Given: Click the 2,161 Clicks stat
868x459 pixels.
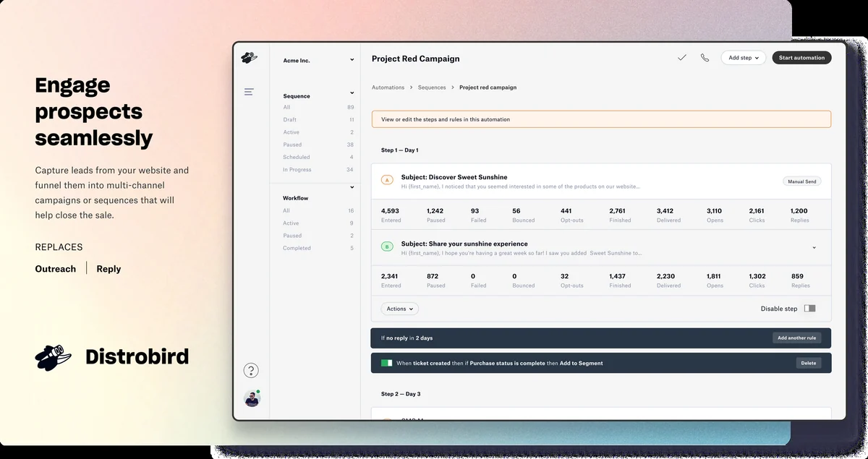Looking at the screenshot, I should [x=757, y=215].
